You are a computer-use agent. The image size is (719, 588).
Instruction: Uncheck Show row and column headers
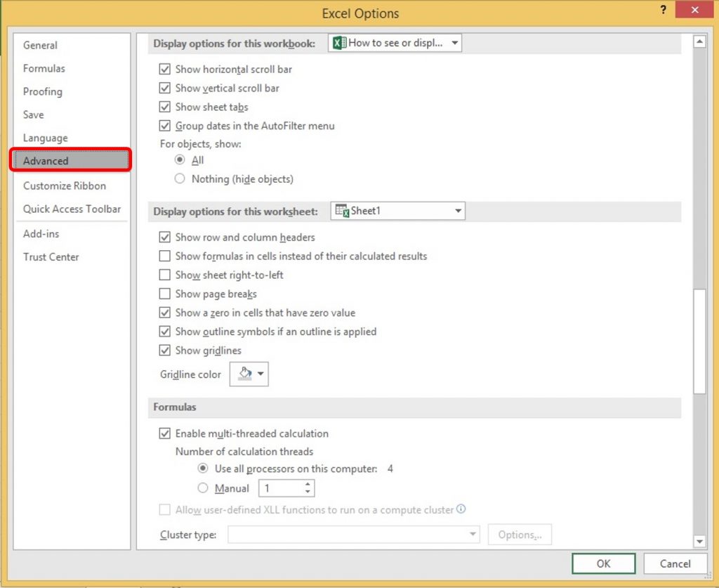(x=164, y=237)
